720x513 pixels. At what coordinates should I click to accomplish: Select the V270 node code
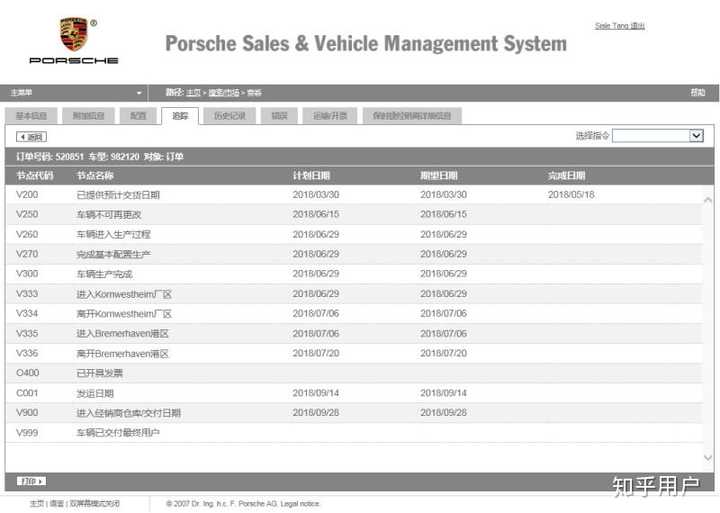click(27, 254)
